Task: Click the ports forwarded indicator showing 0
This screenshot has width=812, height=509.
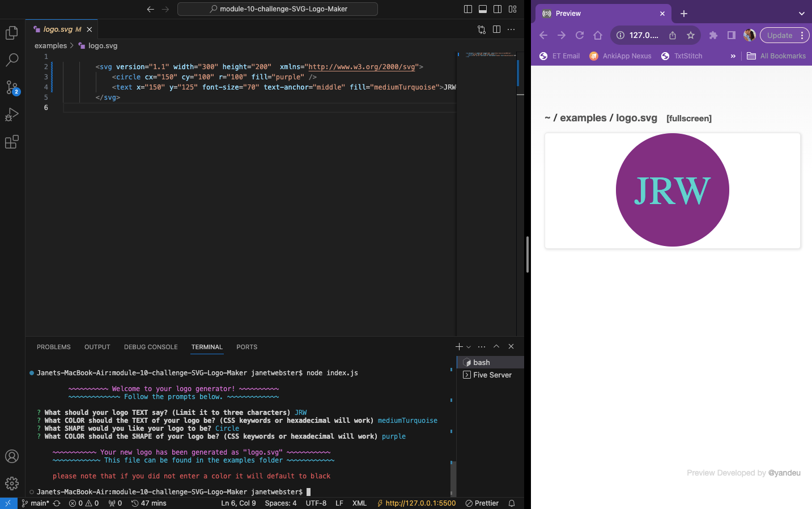Action: 115,503
